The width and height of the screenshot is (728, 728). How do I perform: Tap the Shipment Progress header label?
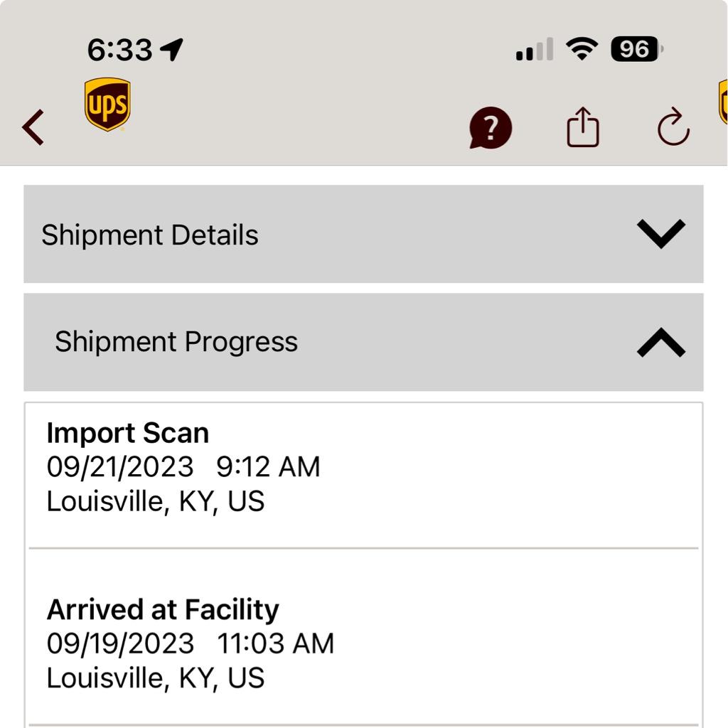pyautogui.click(x=176, y=342)
